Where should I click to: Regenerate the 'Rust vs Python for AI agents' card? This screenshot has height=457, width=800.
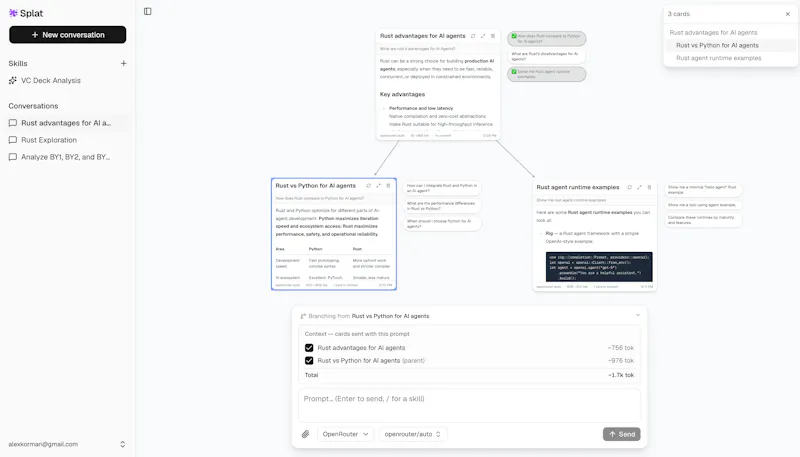tap(368, 186)
